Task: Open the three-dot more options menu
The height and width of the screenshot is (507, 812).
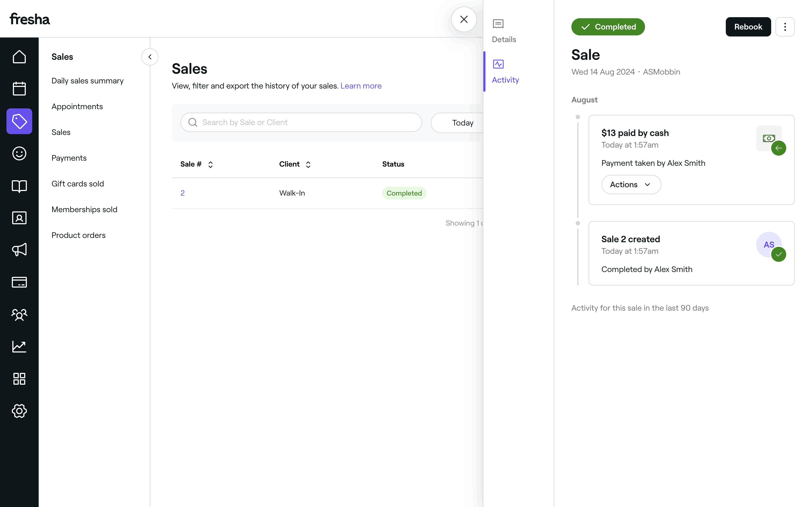Action: click(785, 27)
